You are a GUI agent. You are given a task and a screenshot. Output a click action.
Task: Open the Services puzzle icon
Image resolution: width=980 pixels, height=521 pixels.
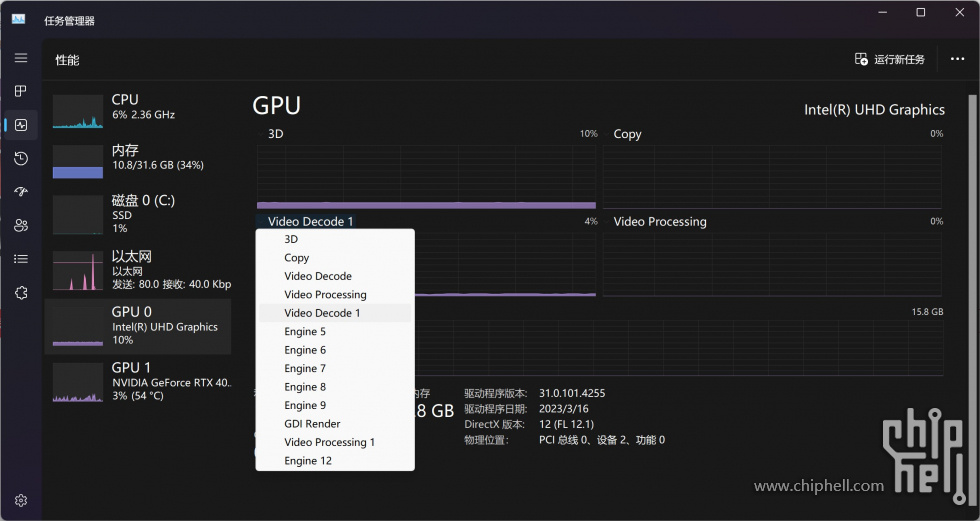point(21,292)
